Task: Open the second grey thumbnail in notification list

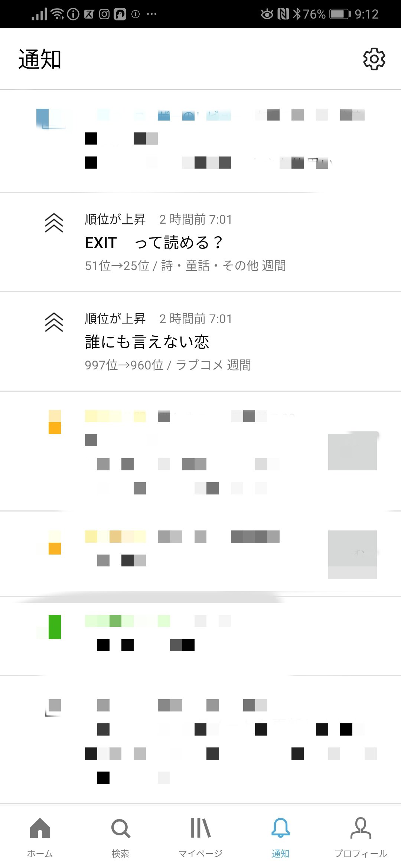Action: click(352, 554)
